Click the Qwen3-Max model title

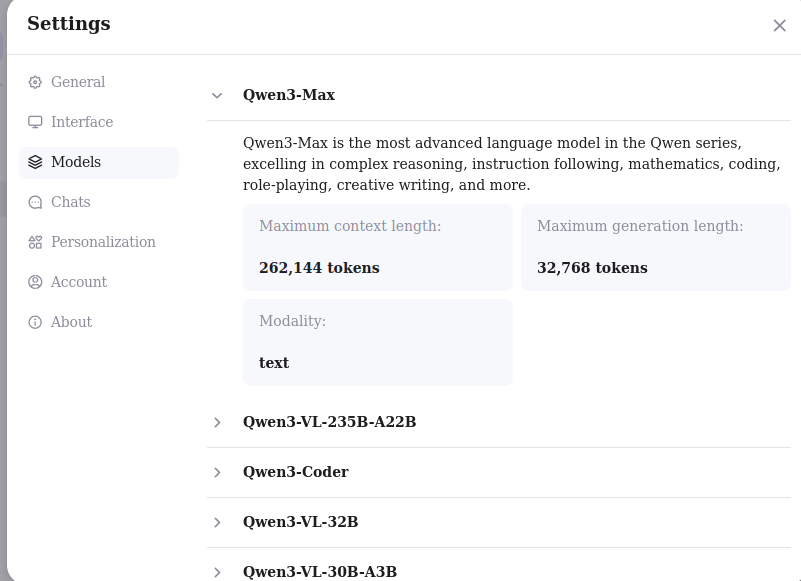tap(289, 95)
